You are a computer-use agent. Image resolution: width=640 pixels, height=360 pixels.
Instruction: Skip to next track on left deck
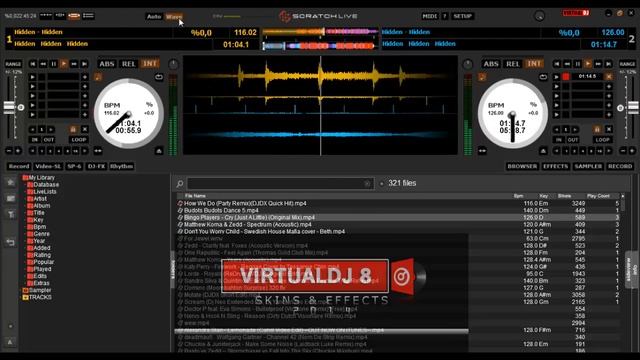click(84, 64)
